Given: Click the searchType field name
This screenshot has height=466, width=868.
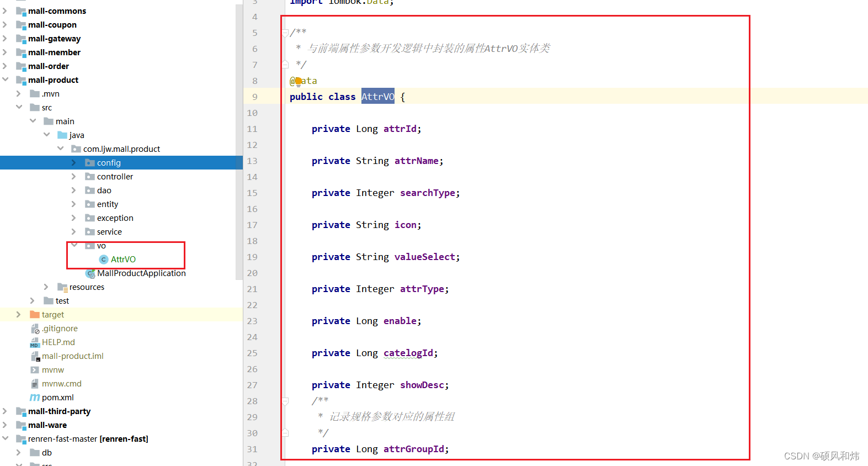Looking at the screenshot, I should click(x=428, y=193).
